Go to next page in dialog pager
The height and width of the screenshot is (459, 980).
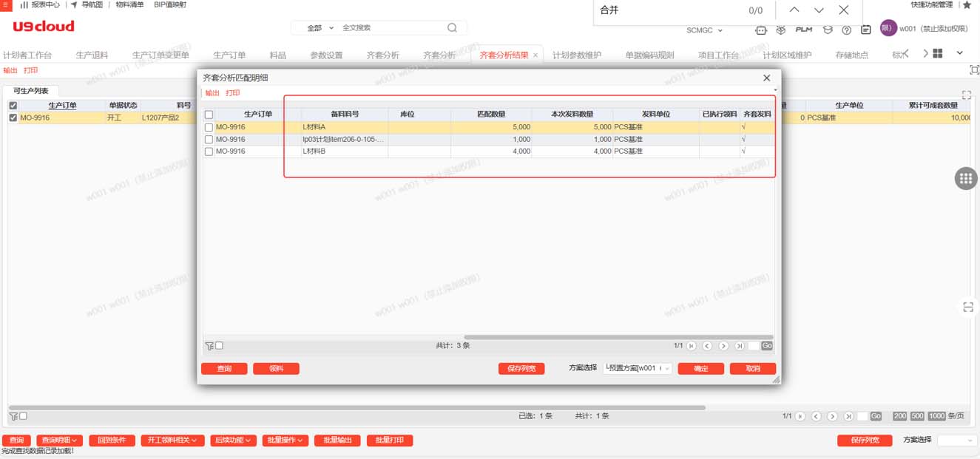point(723,346)
